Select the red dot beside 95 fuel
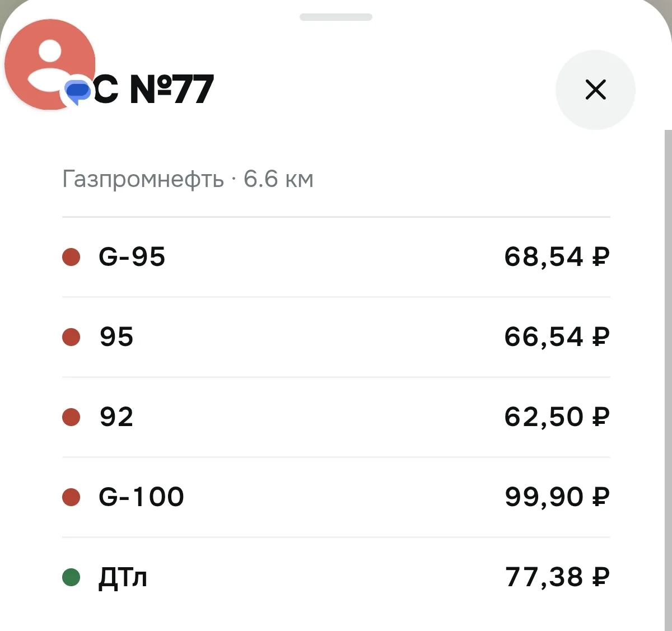 (71, 338)
